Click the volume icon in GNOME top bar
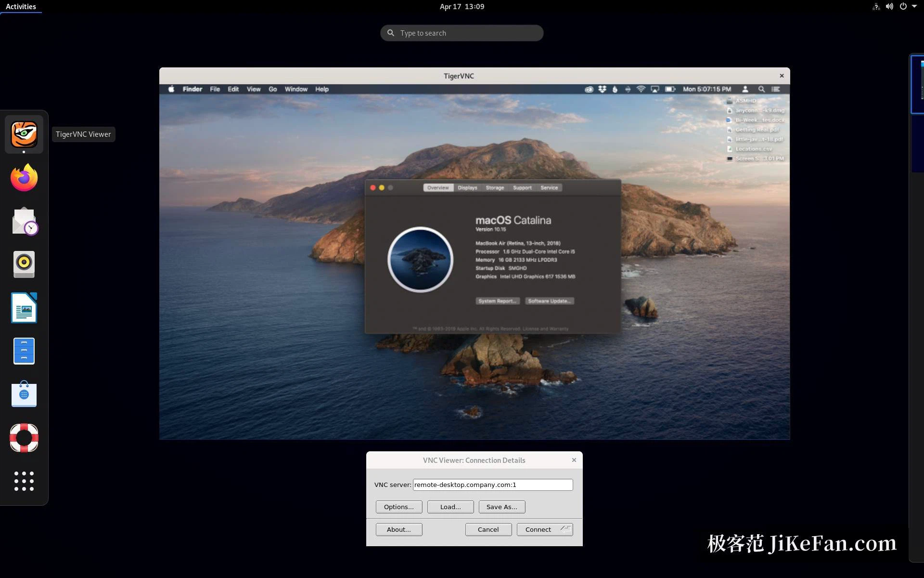The width and height of the screenshot is (924, 578). point(889,6)
